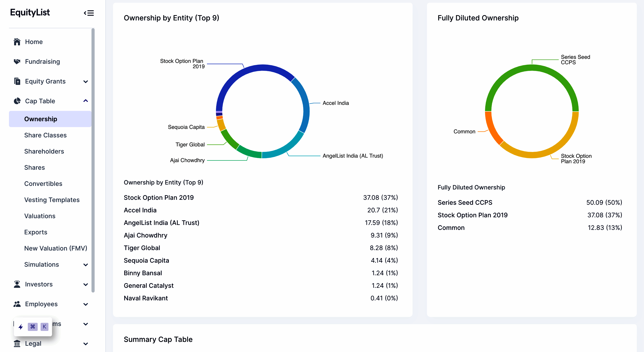Viewport: 644px width, 352px height.
Task: Click the Ownership highlighted sidebar entry
Action: 41,119
